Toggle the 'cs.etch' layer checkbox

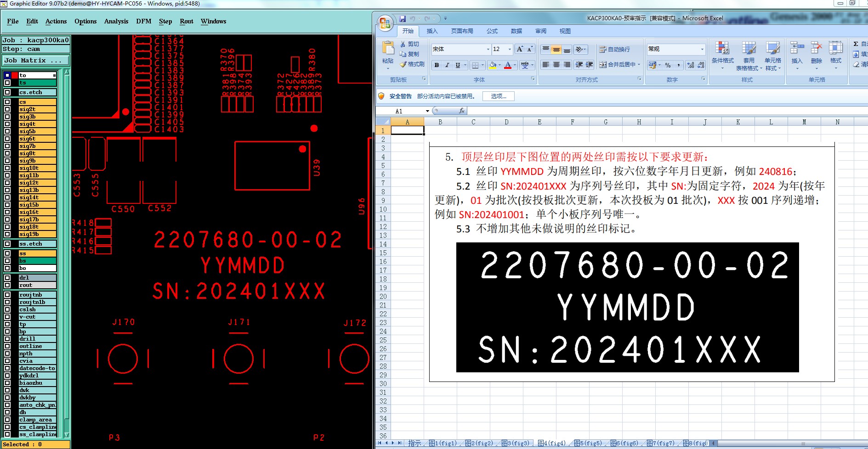pos(7,92)
